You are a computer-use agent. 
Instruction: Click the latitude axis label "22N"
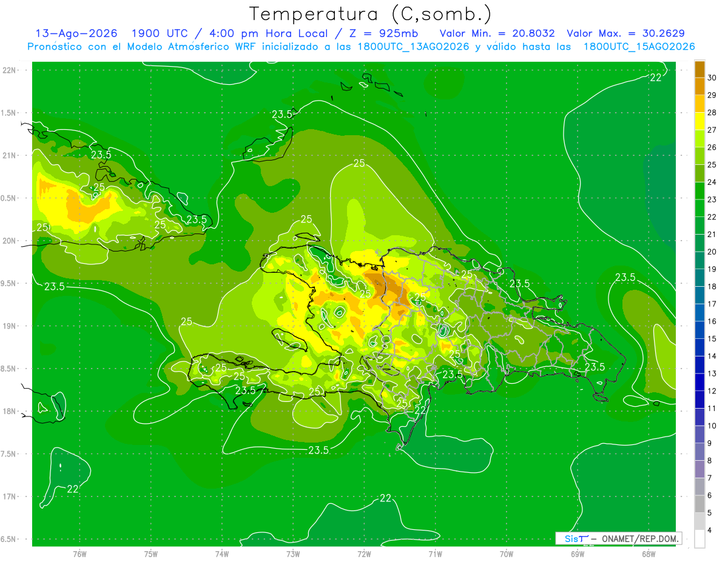[x=10, y=70]
